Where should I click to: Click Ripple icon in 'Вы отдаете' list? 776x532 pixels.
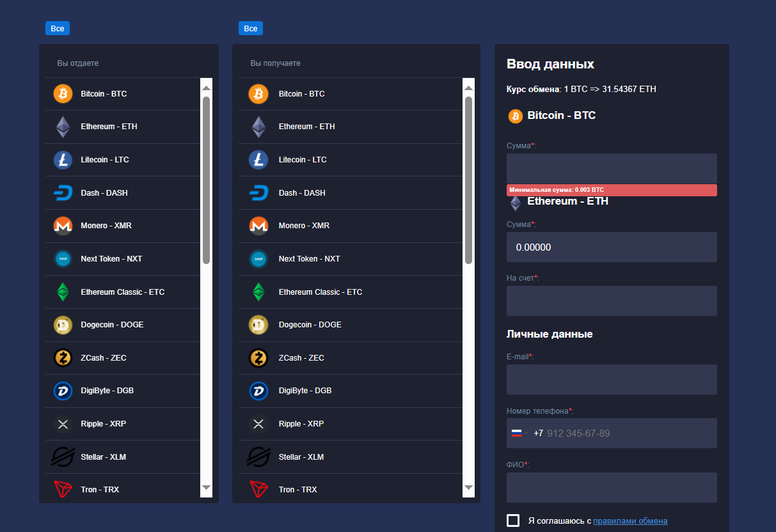pos(63,424)
